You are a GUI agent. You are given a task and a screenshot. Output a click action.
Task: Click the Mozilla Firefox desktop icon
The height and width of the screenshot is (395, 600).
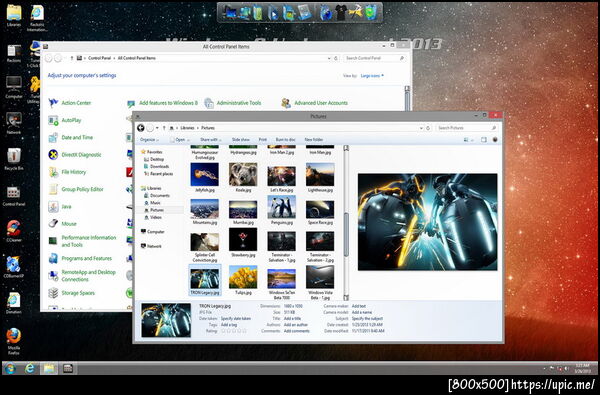[x=14, y=341]
